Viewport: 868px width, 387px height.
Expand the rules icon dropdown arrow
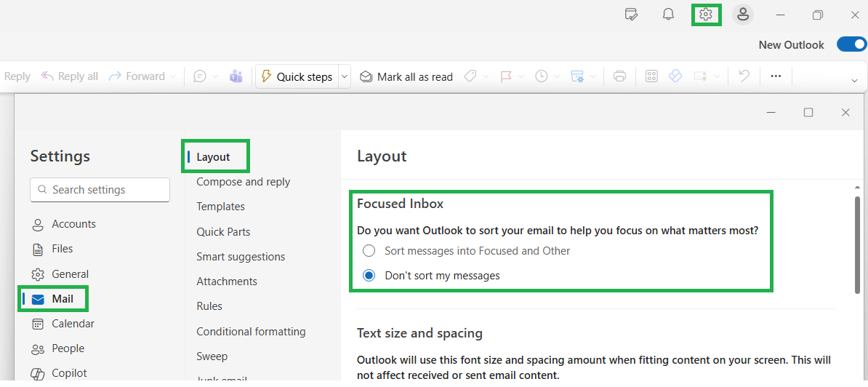(592, 76)
